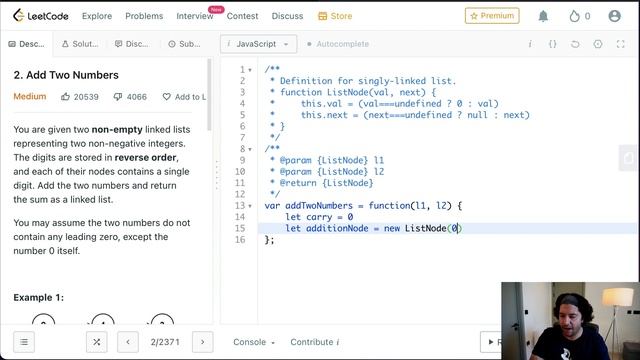Enter fullscreen editor mode
Viewport: 640px width, 360px height.
click(620, 44)
